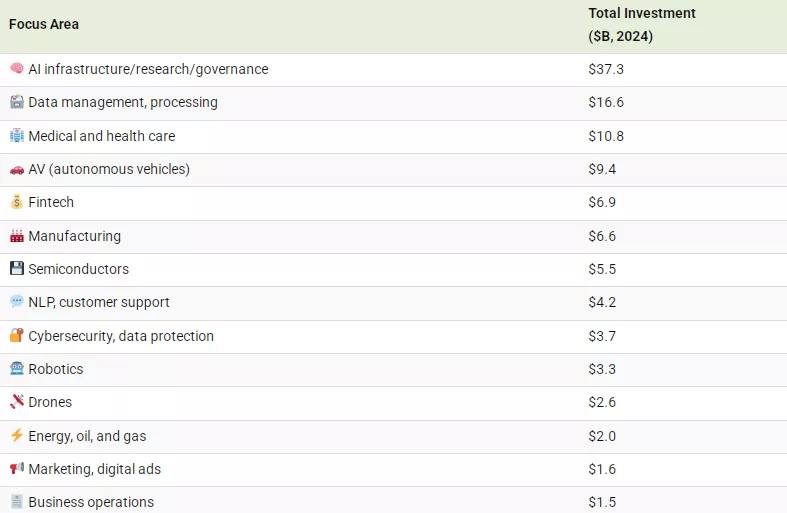Screen dimensions: 787x513
Task: Click the factory icon beside Manufacturing
Action: click(x=16, y=236)
